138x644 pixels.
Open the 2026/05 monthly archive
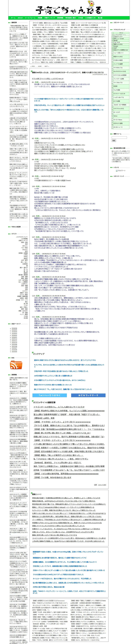click(14, 330)
